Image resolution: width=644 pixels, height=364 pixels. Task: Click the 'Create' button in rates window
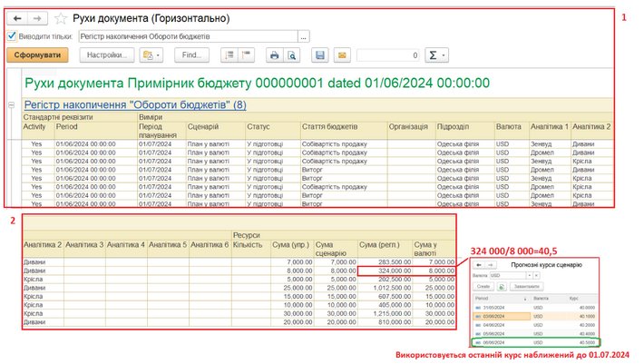[483, 286]
